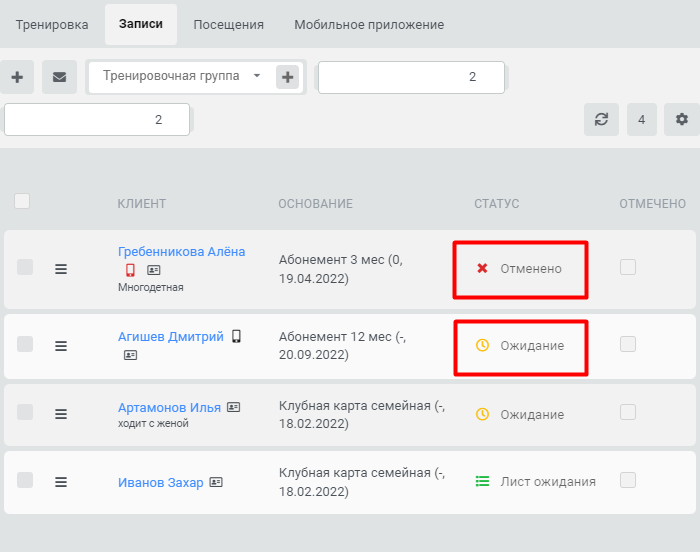This screenshot has width=700, height=552.
Task: Click Клубная карта семейная in Иванов Захар row
Action: click(362, 482)
